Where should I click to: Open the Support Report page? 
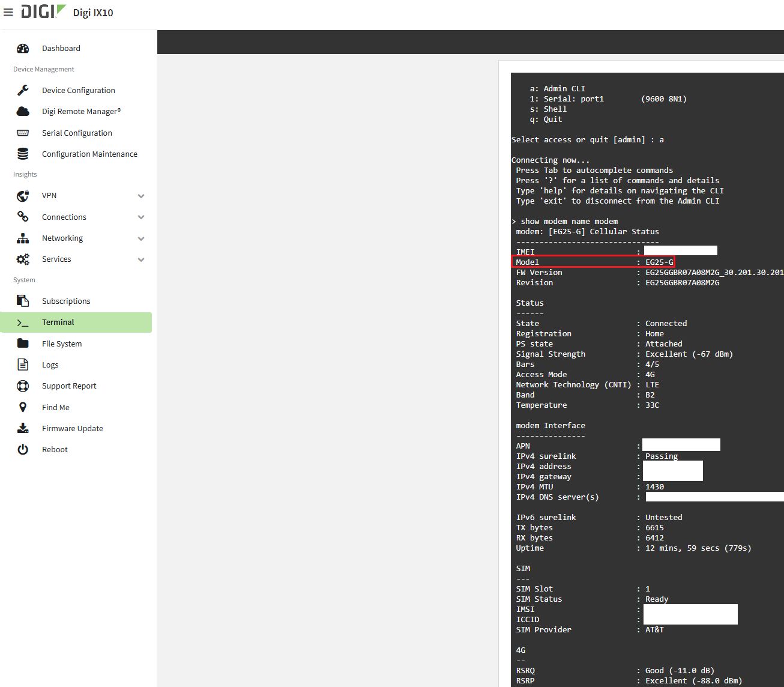[69, 386]
